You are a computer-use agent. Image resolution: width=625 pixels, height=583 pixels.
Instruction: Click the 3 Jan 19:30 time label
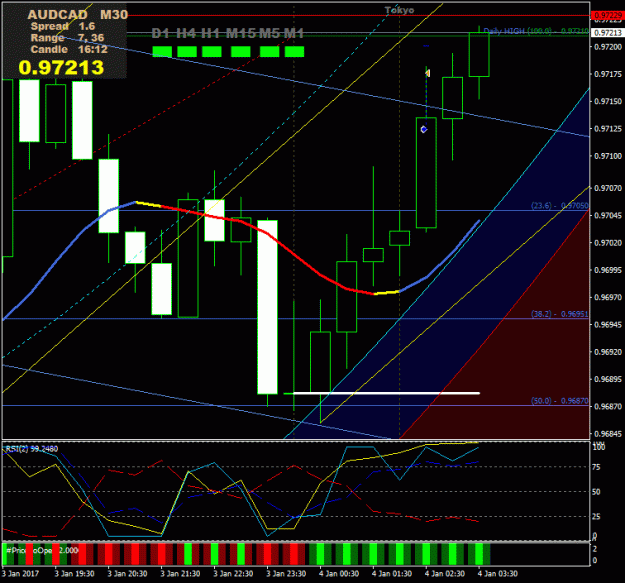coord(75,574)
